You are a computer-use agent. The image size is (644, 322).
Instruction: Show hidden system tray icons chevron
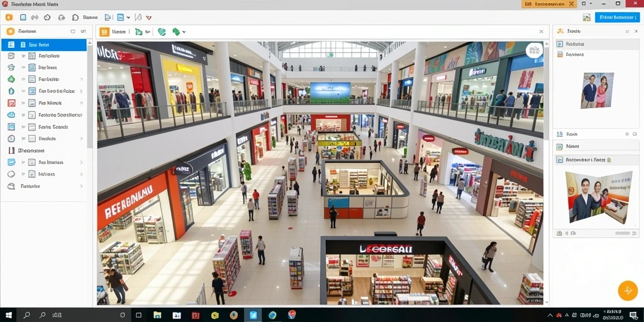(551, 316)
